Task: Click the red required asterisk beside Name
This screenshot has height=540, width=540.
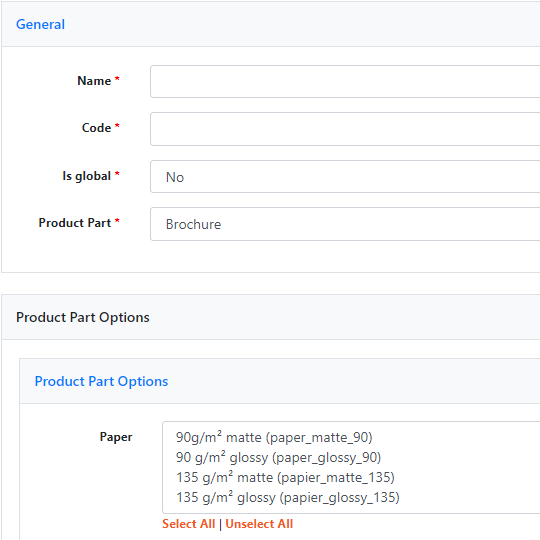Action: click(117, 79)
